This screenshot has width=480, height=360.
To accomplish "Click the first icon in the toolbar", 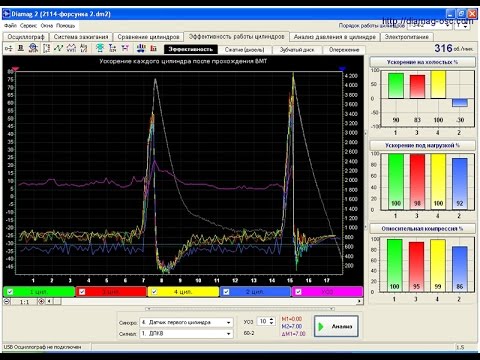I will [x=9, y=48].
